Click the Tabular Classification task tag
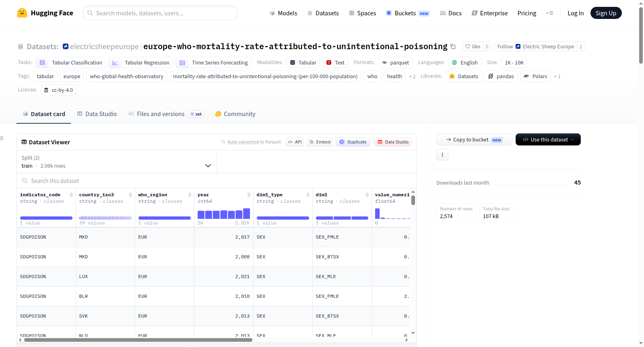644x347 pixels. (71, 62)
